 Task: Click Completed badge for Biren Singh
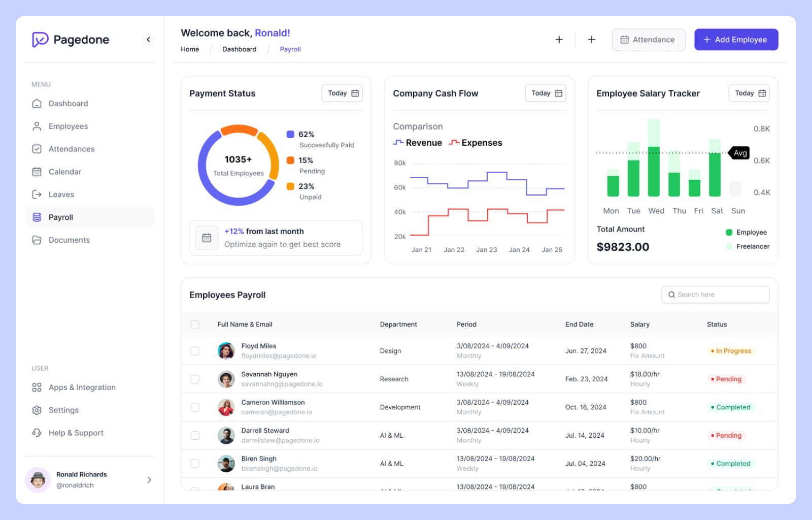[731, 464]
